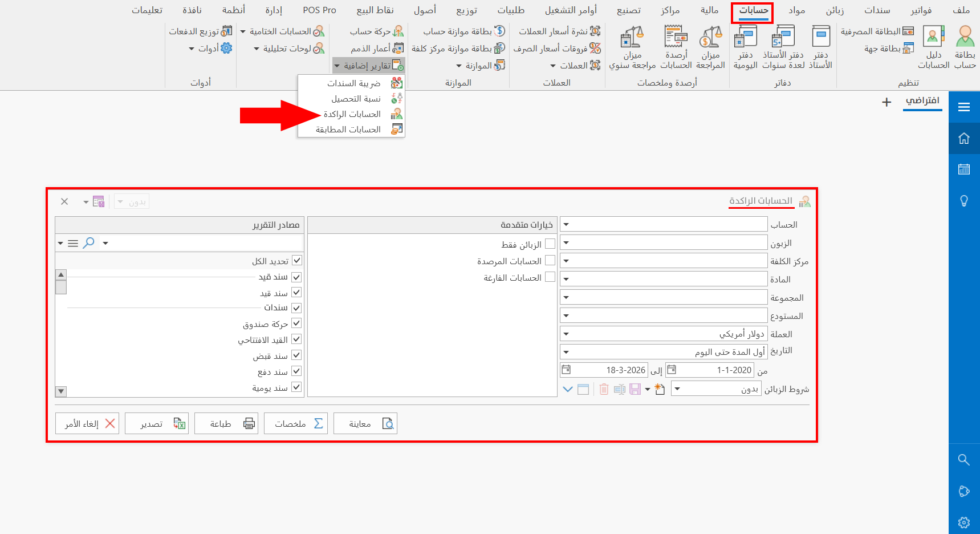Uncheck the سندات checkbox

pyautogui.click(x=296, y=308)
